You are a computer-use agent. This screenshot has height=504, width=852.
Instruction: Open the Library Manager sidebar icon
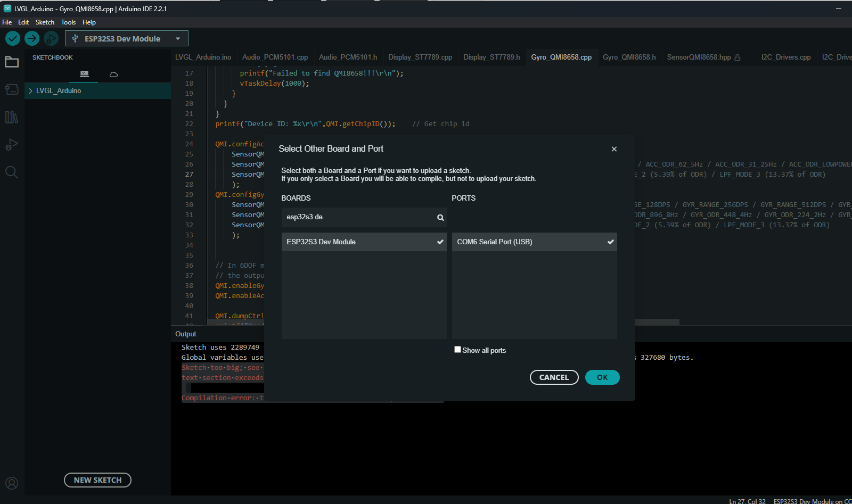tap(12, 117)
